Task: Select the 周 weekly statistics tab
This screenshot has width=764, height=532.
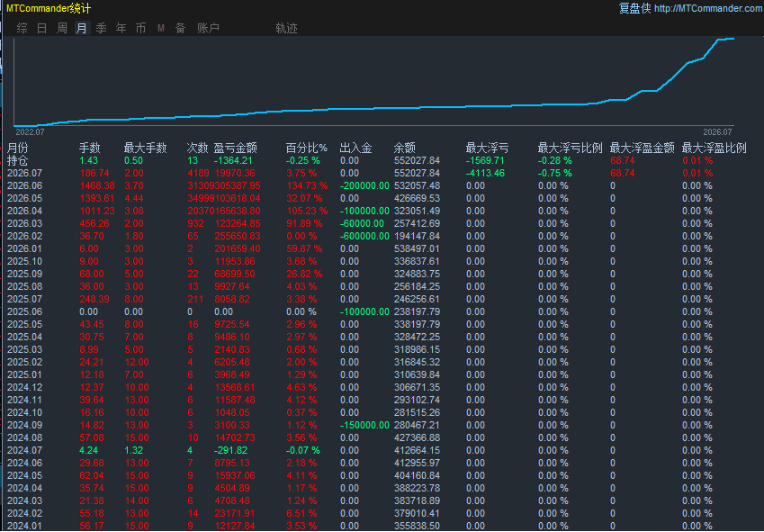Action: pos(62,28)
